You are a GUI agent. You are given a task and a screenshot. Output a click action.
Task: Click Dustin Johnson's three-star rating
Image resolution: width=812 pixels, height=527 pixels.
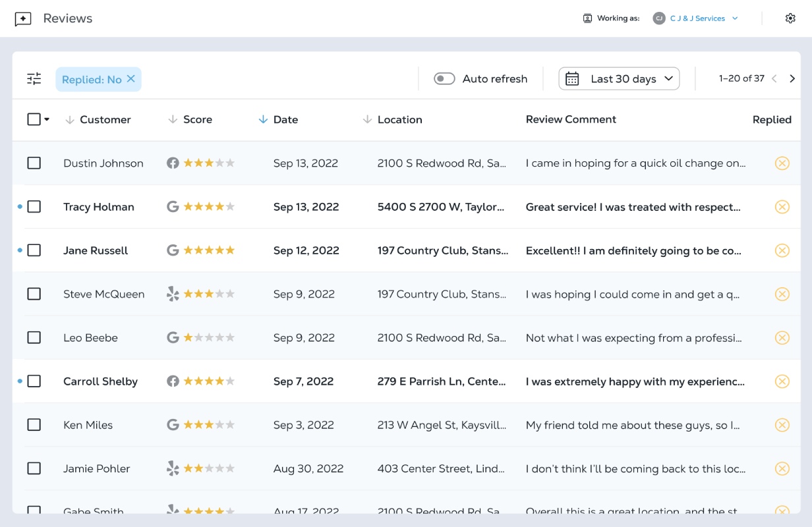click(209, 163)
